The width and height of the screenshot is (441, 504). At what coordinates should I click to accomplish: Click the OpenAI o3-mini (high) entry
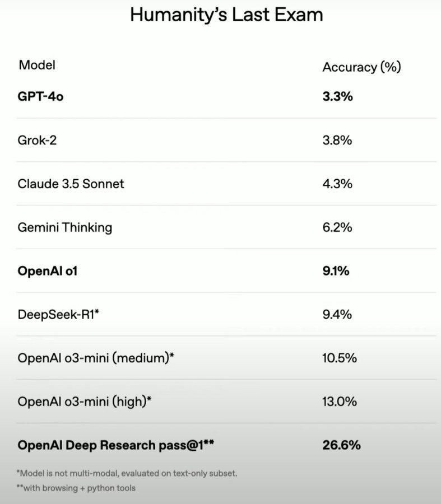pyautogui.click(x=85, y=402)
